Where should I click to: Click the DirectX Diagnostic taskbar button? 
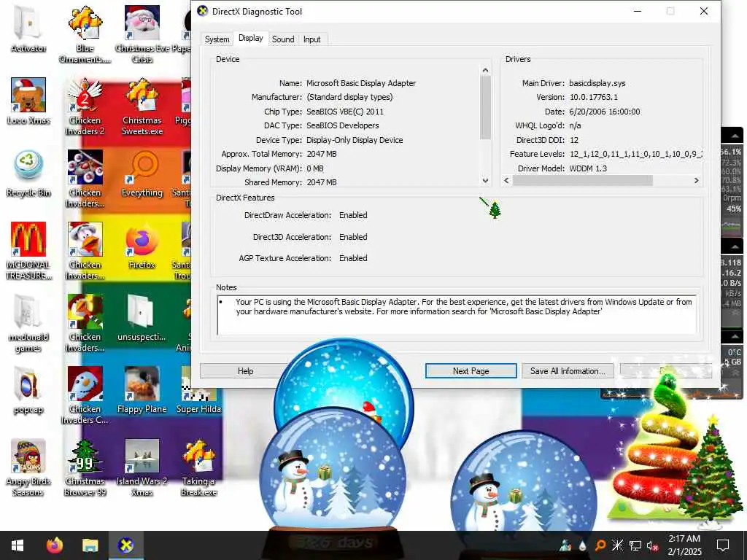[125, 545]
